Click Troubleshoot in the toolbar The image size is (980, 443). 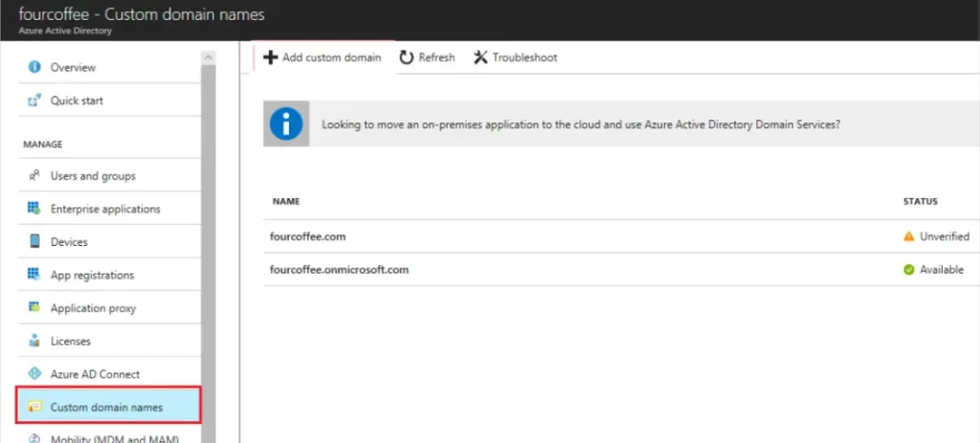pos(515,57)
